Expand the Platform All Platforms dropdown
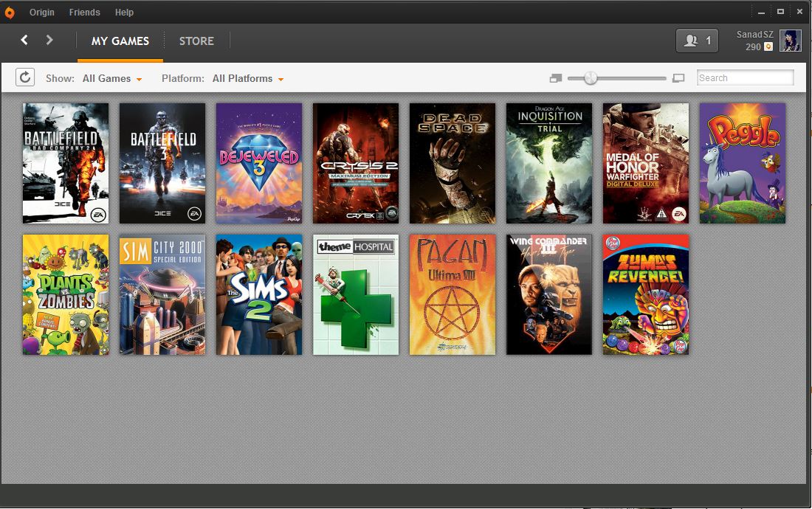This screenshot has height=509, width=812. tap(248, 79)
